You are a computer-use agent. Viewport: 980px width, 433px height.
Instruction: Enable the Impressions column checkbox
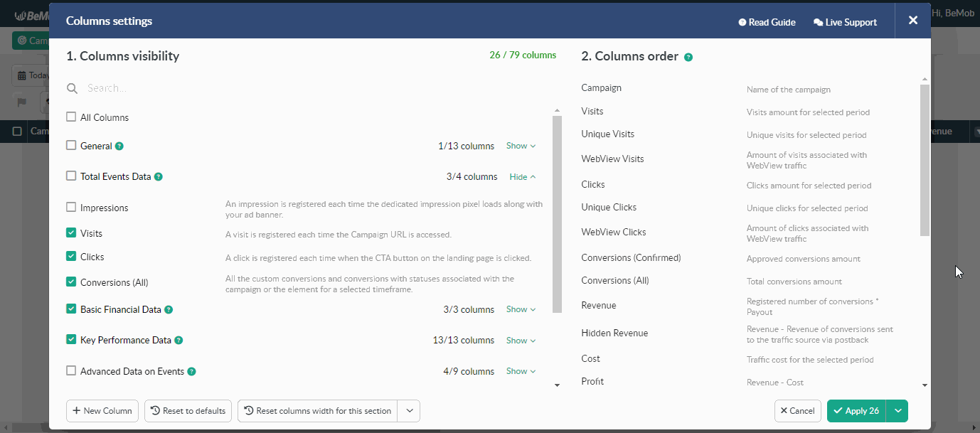tap(71, 207)
